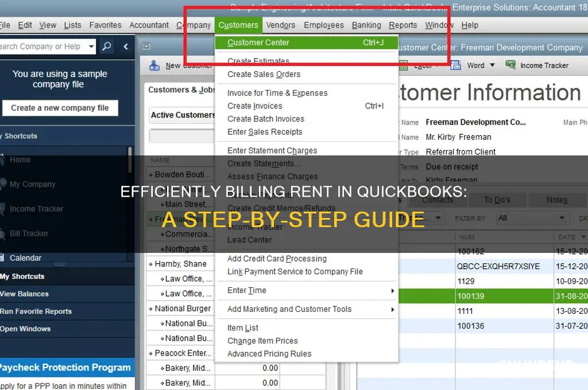This screenshot has height=390, width=588.
Task: Select Customer Center menu item
Action: point(307,42)
